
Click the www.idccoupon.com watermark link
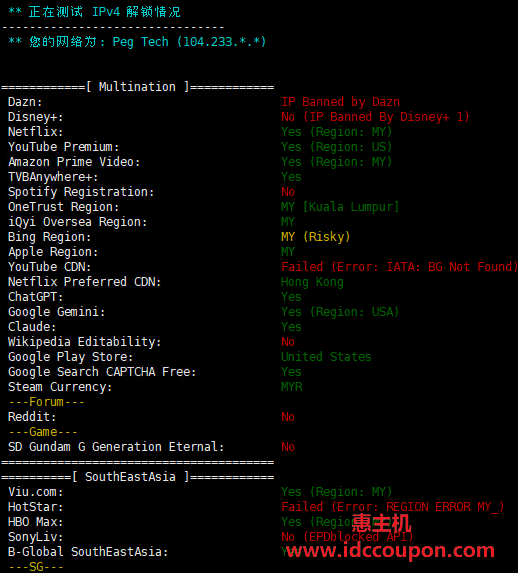pyautogui.click(x=390, y=550)
